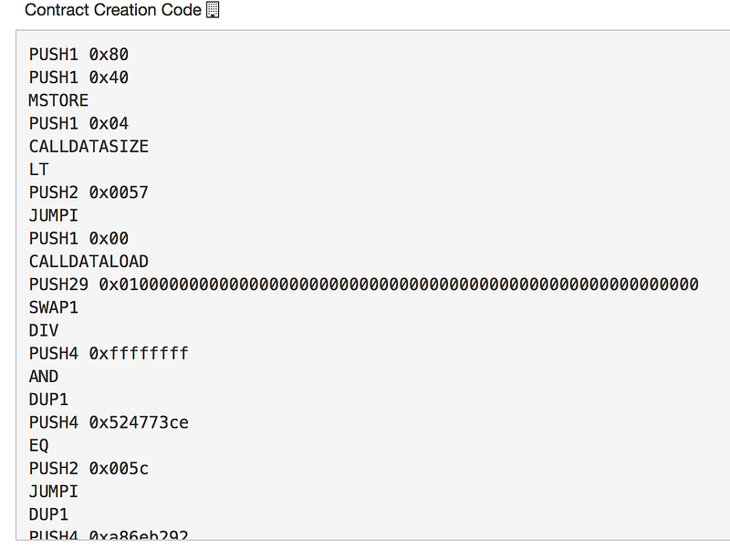Image resolution: width=730 pixels, height=560 pixels.
Task: Click the icon beside Contract Creation Code
Action: [x=213, y=11]
